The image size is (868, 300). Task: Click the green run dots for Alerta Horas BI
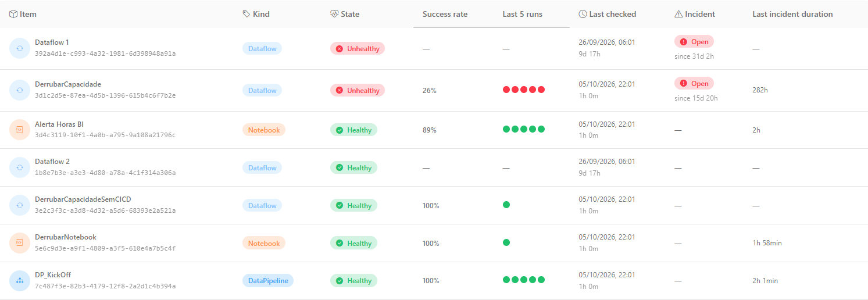tap(524, 129)
